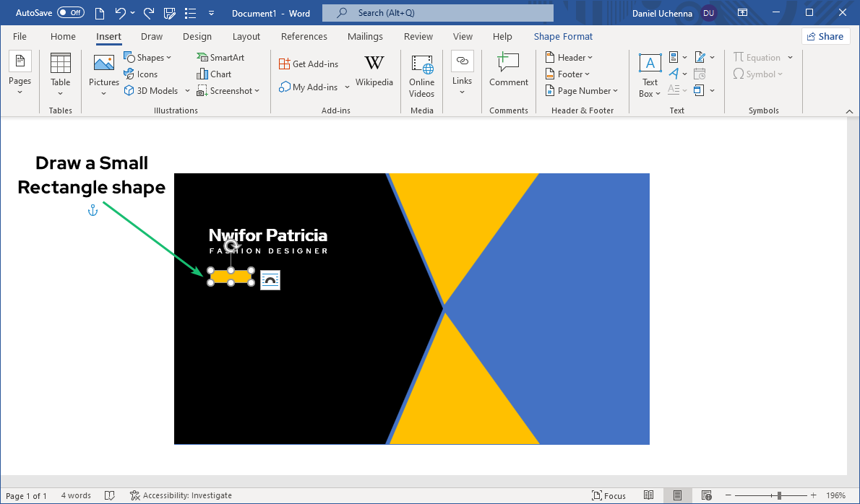Click the Layout Options icon beside shape
The width and height of the screenshot is (860, 504).
[270, 280]
